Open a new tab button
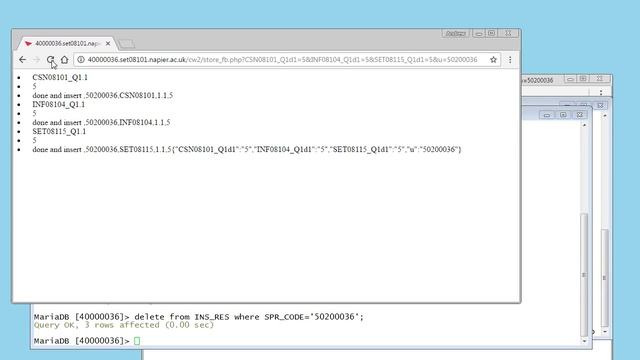 (x=126, y=44)
